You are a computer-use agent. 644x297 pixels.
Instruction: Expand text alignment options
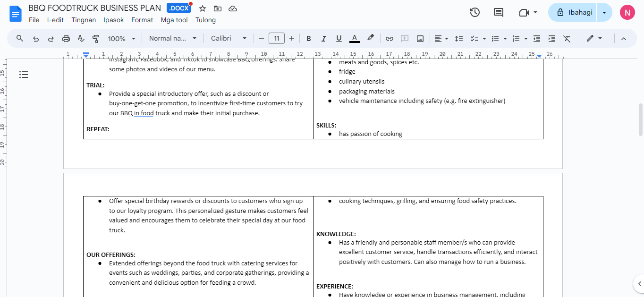447,39
